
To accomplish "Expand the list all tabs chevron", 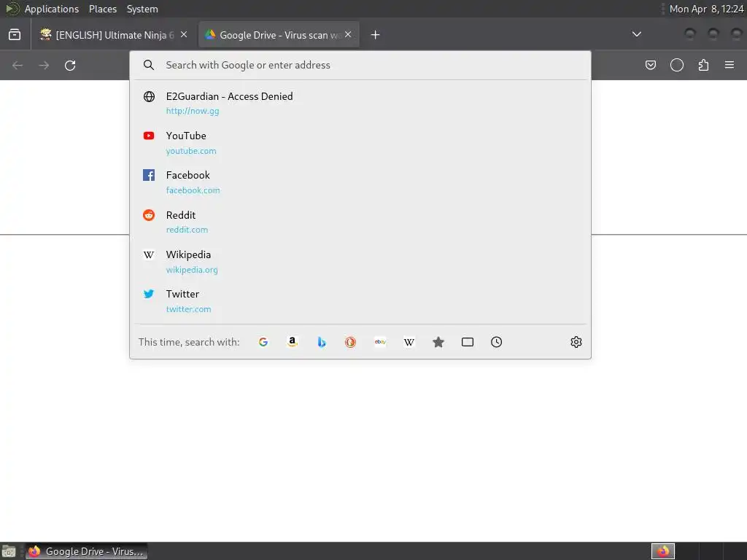I will click(636, 34).
